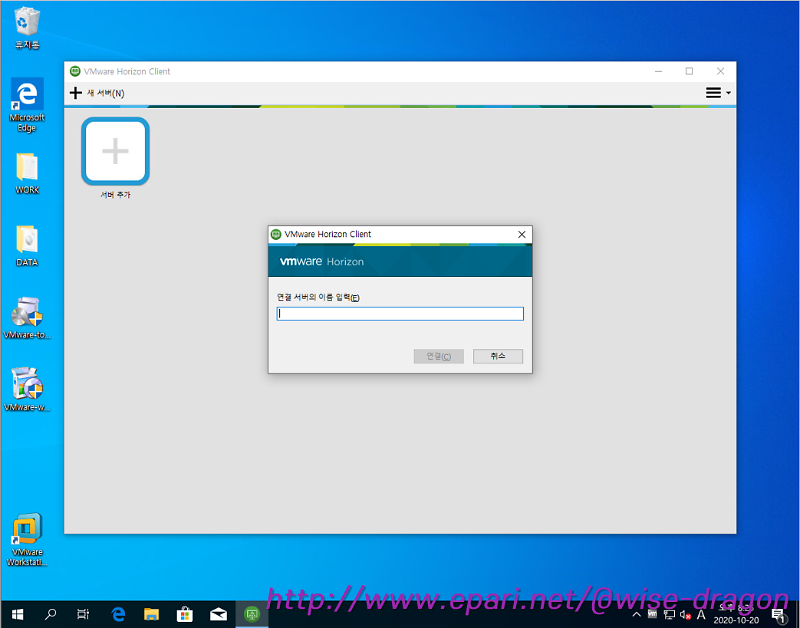Viewport: 800px width, 628px height.
Task: Click the large add server tile
Action: [x=115, y=151]
